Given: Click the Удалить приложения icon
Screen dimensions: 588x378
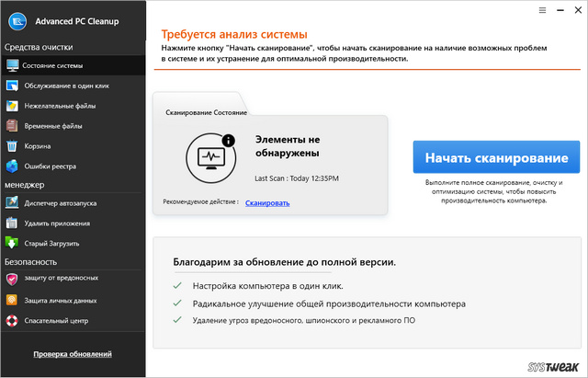Looking at the screenshot, I should pos(12,223).
